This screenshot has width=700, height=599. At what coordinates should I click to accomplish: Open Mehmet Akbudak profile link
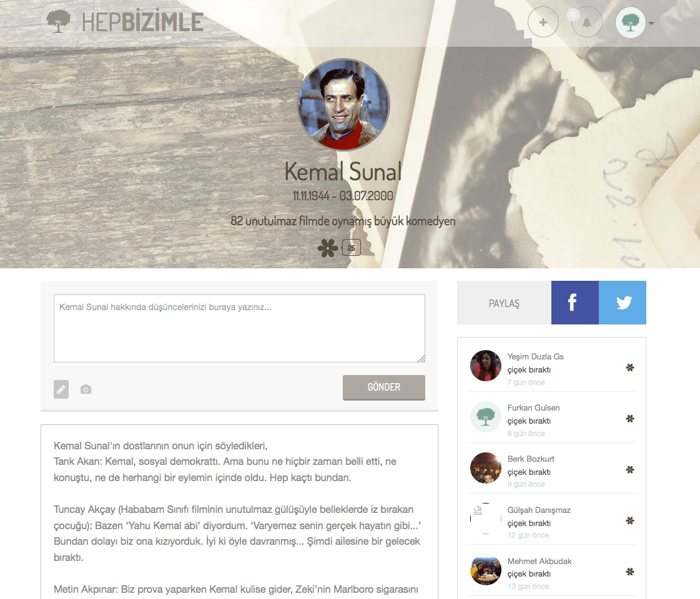[x=540, y=561]
